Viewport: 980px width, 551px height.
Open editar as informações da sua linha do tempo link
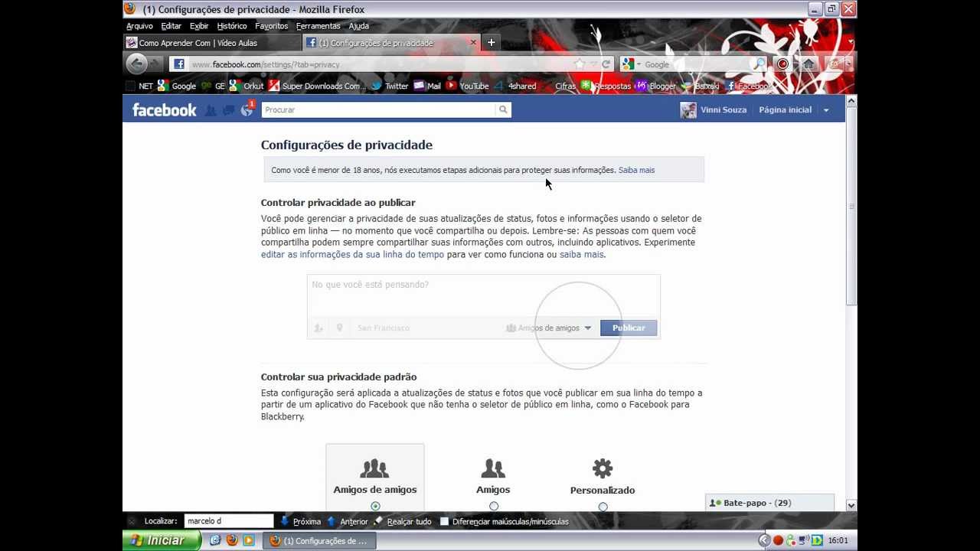pyautogui.click(x=352, y=254)
